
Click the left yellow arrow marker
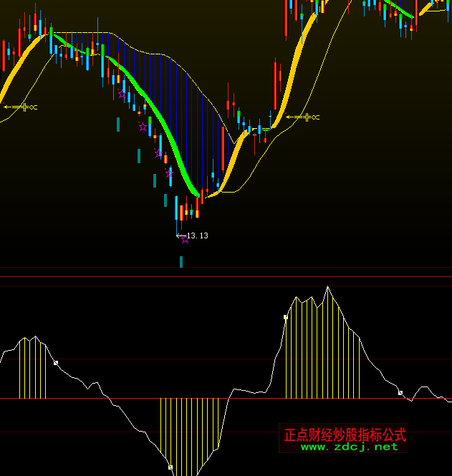point(21,107)
